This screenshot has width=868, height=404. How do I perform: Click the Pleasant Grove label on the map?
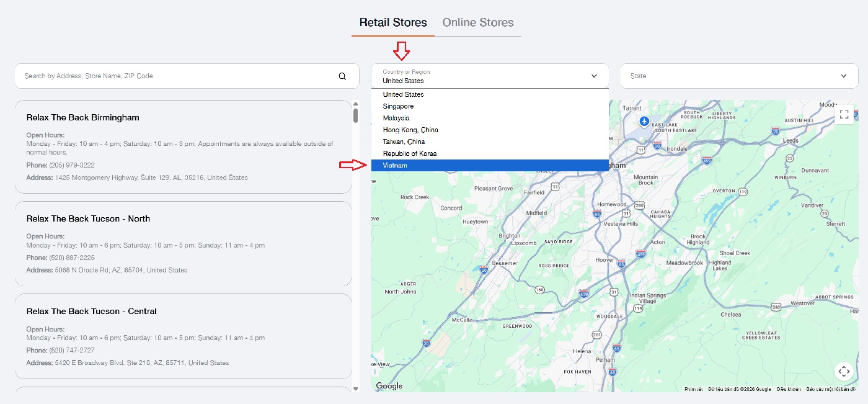tap(494, 188)
